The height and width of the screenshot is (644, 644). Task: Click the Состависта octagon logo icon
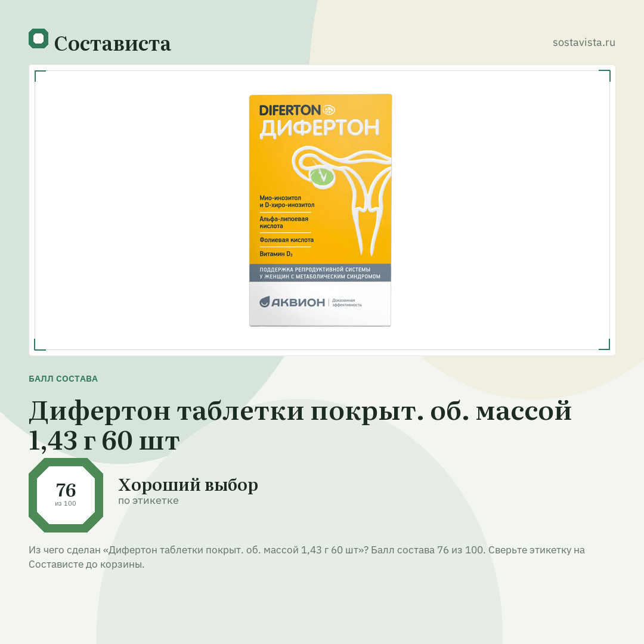point(39,39)
